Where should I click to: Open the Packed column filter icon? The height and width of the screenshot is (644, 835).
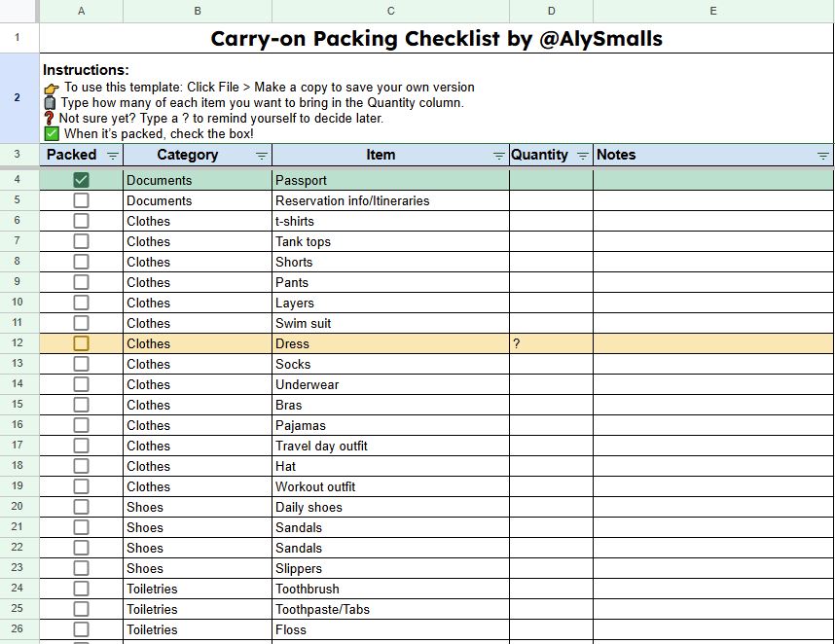(x=112, y=156)
